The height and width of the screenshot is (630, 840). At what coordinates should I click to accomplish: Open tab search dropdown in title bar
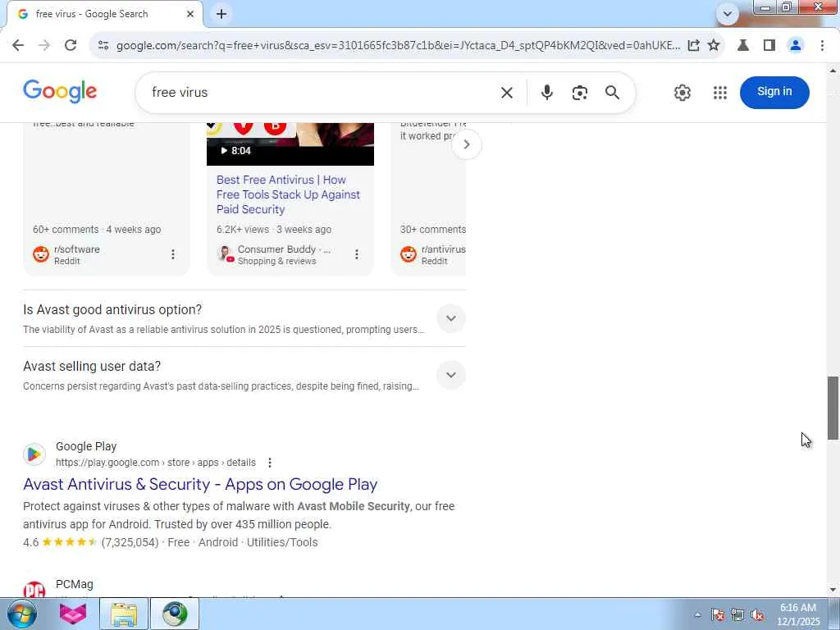click(727, 14)
